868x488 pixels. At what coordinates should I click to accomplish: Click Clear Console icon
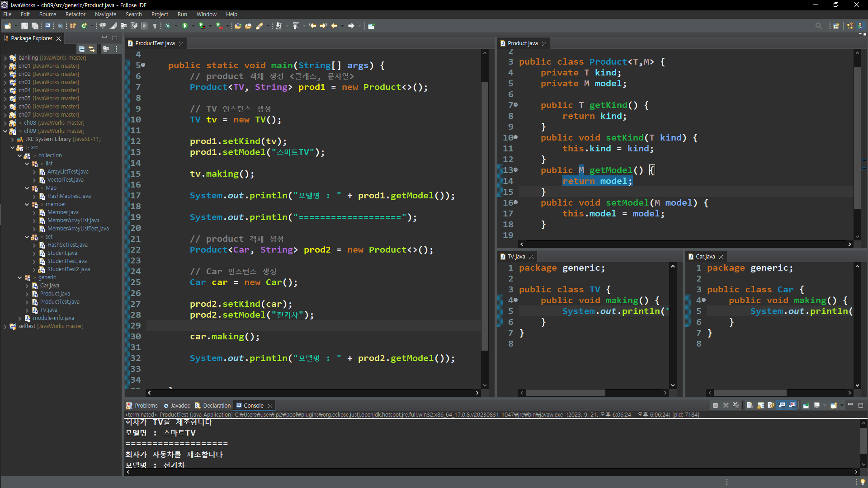click(x=750, y=405)
